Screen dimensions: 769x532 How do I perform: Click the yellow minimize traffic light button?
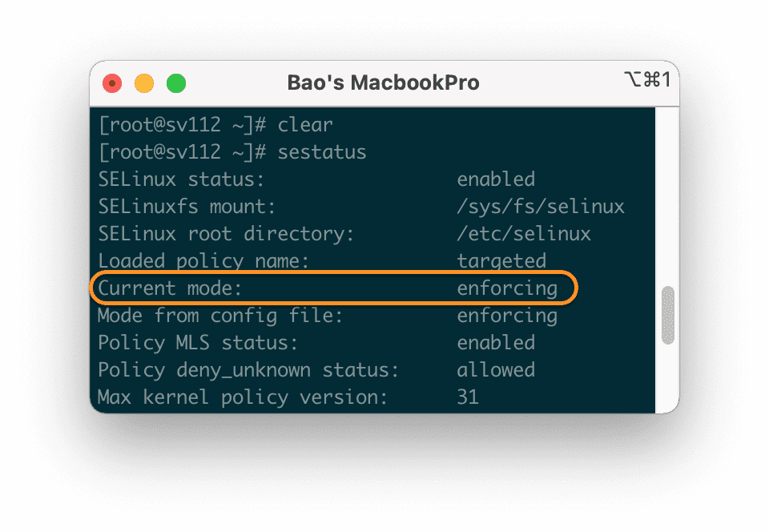click(x=144, y=83)
